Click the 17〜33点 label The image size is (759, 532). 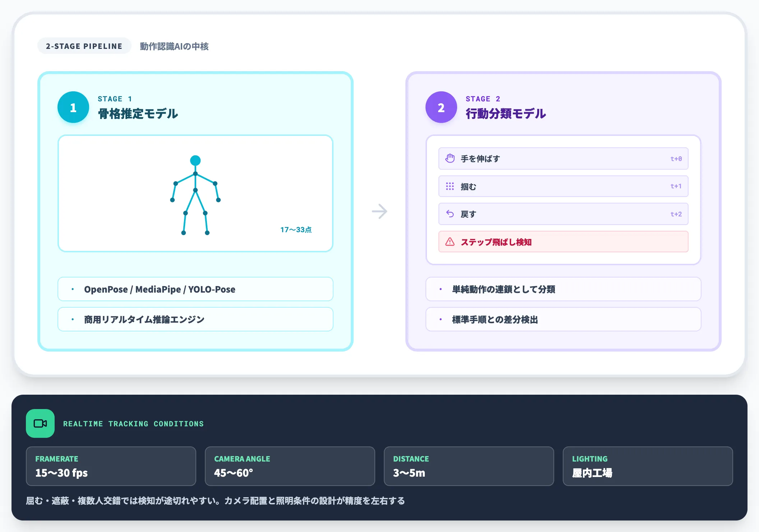tap(296, 230)
